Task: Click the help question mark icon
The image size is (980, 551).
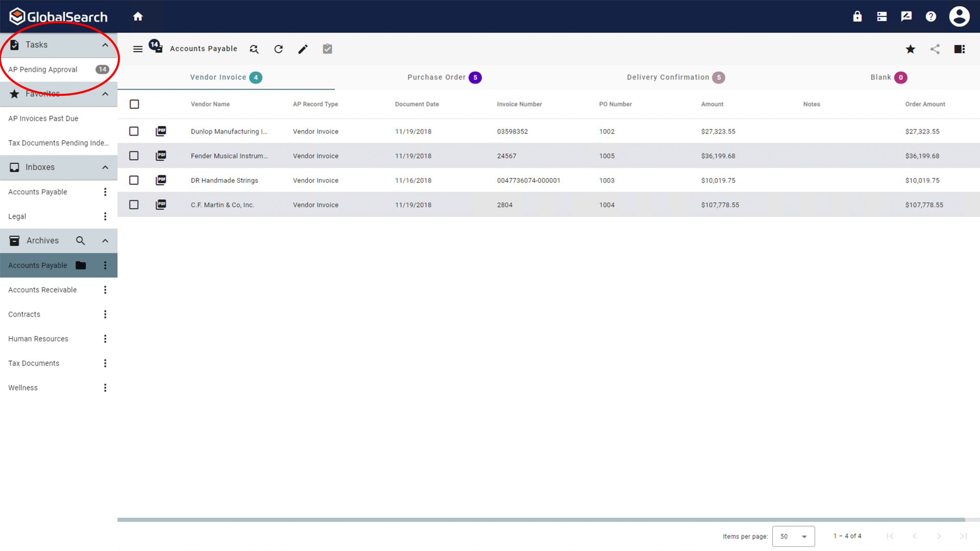Action: [x=931, y=16]
